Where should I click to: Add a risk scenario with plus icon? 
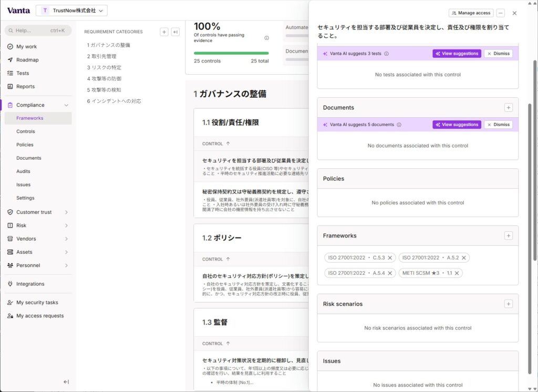pos(508,304)
